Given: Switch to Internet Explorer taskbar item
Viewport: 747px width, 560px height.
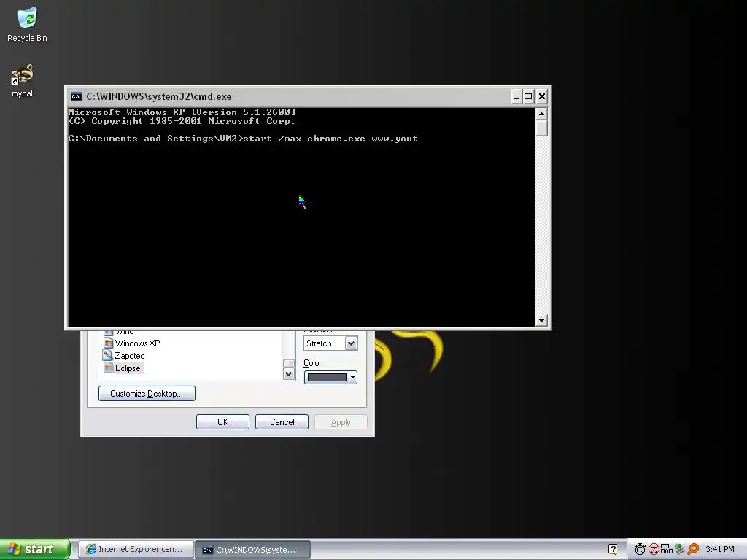Looking at the screenshot, I should [x=136, y=550].
